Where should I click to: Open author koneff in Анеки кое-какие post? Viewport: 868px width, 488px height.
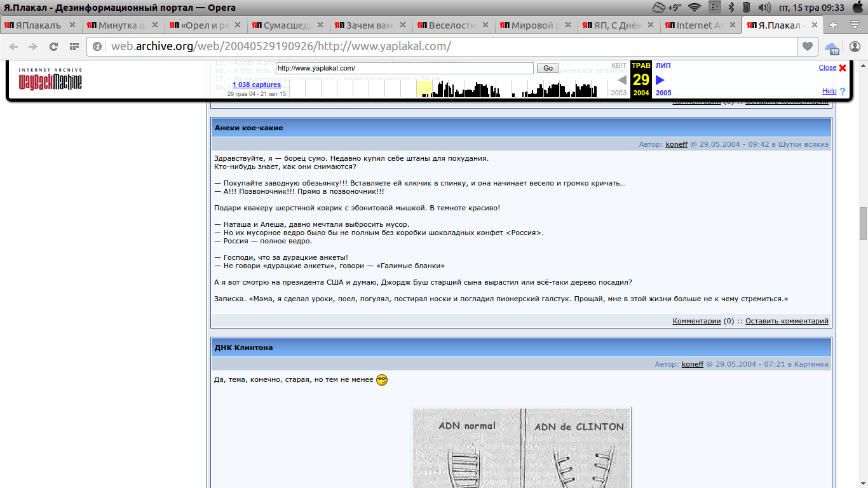pos(677,144)
